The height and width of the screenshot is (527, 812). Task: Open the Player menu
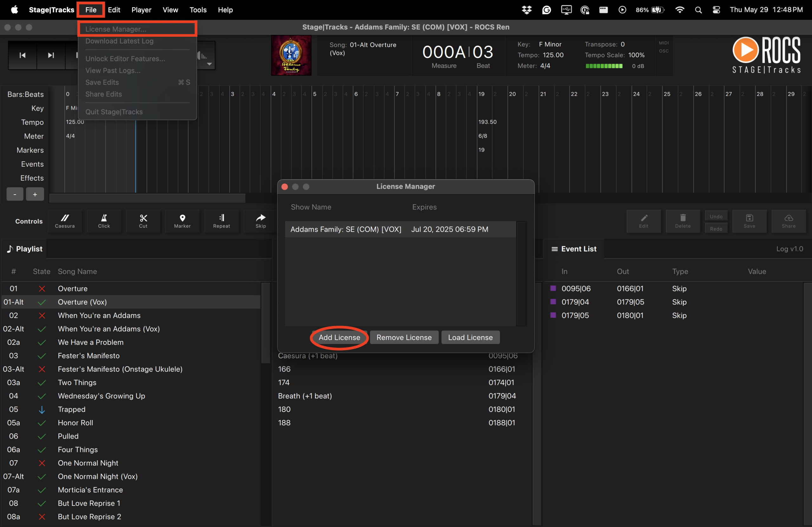(141, 10)
